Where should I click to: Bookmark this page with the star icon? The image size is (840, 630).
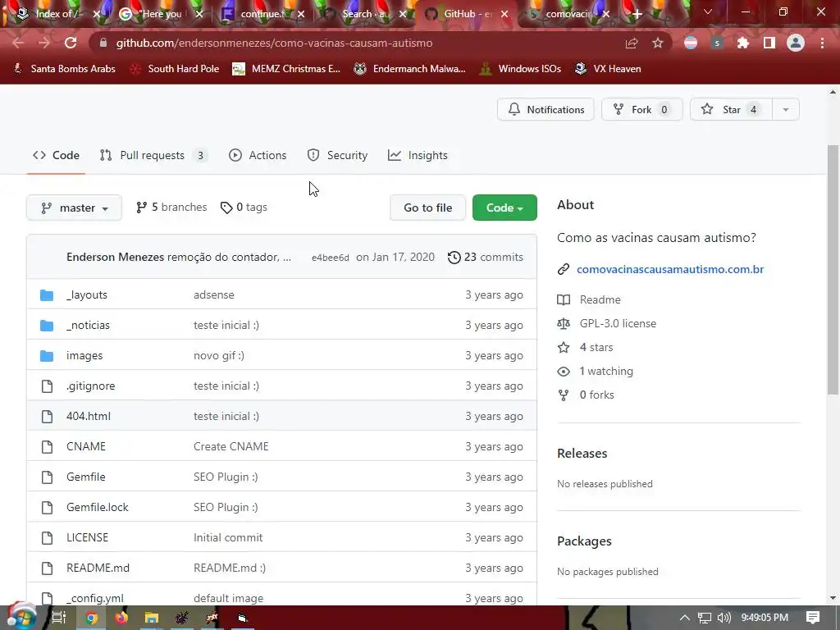click(658, 43)
